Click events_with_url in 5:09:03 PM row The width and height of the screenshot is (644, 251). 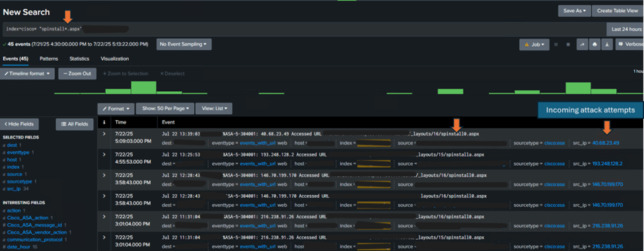[258, 143]
